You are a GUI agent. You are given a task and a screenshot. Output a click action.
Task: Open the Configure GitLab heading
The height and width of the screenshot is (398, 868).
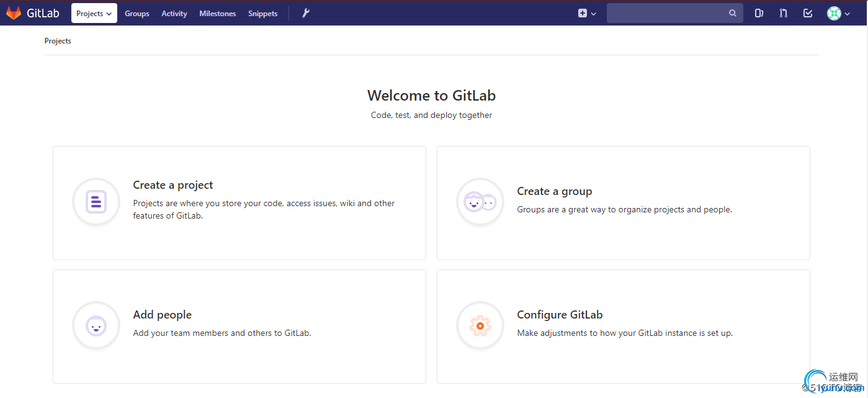560,315
